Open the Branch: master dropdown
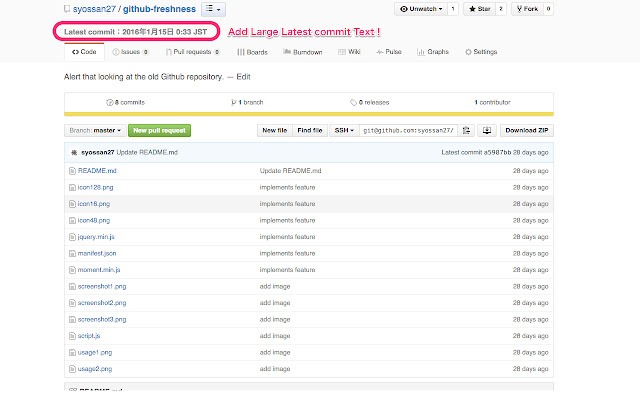 pos(95,131)
